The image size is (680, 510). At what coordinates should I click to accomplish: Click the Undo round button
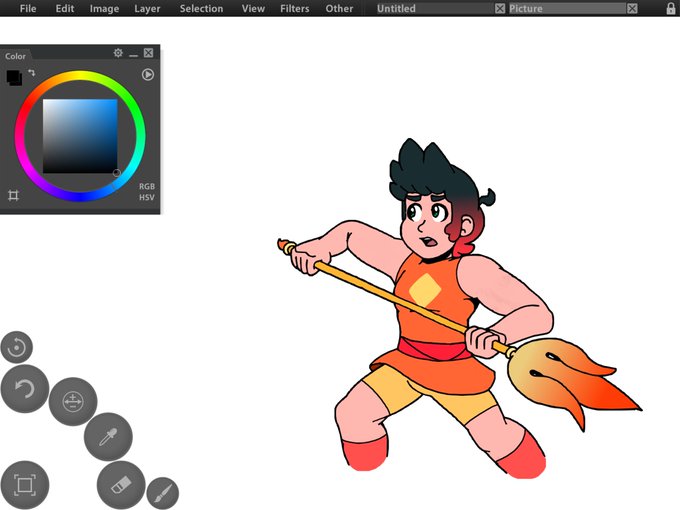[24, 389]
